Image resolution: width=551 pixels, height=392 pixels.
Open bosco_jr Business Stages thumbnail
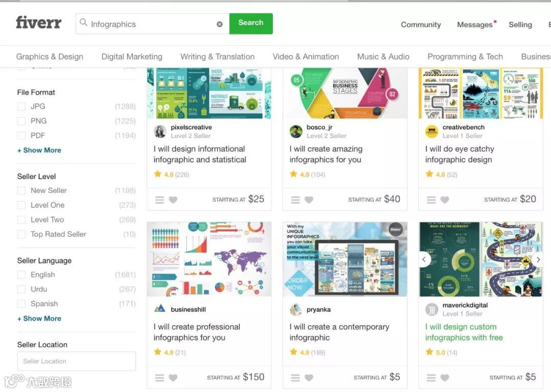345,93
